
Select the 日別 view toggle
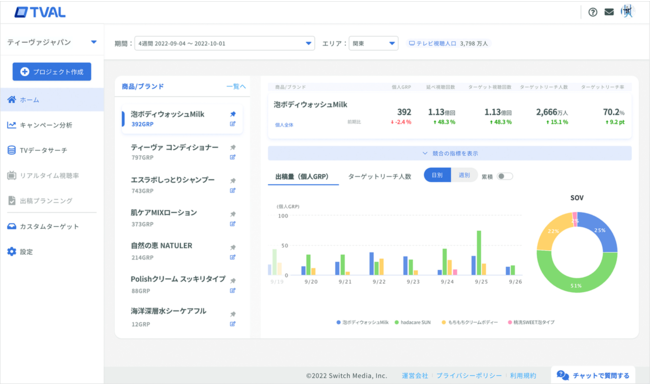437,175
